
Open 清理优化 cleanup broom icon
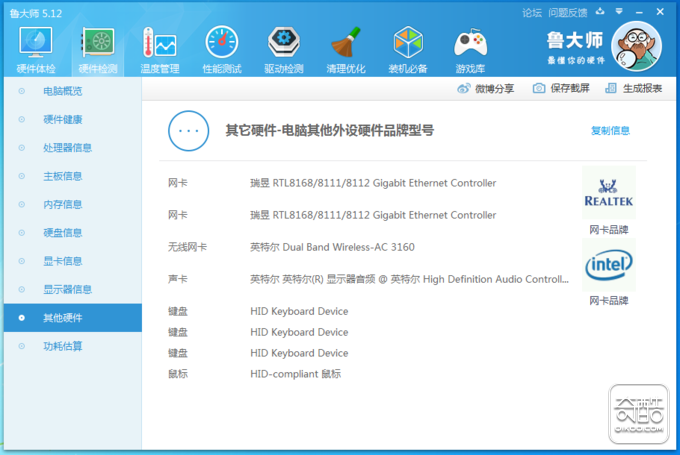tap(346, 42)
